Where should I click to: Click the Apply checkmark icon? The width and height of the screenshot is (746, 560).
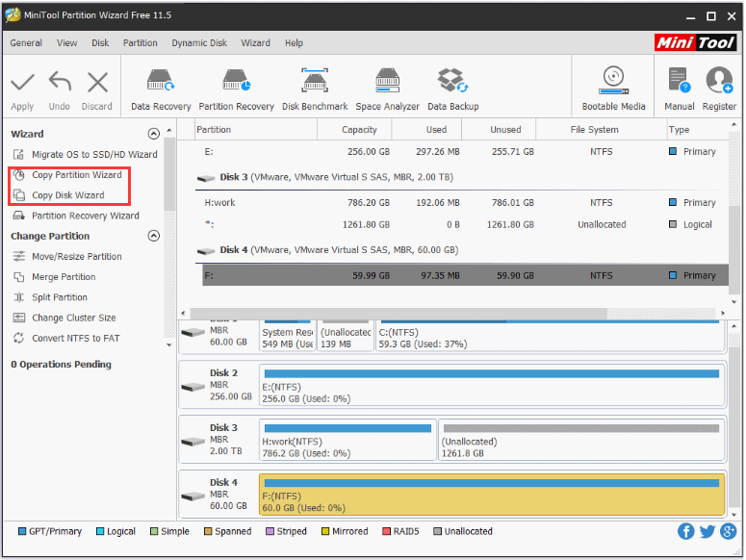point(22,82)
